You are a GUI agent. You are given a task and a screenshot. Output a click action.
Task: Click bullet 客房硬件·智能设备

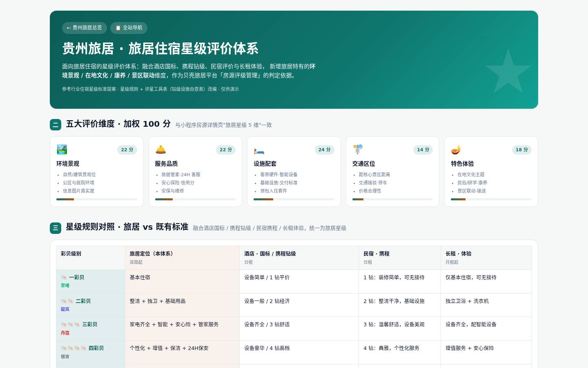279,175
